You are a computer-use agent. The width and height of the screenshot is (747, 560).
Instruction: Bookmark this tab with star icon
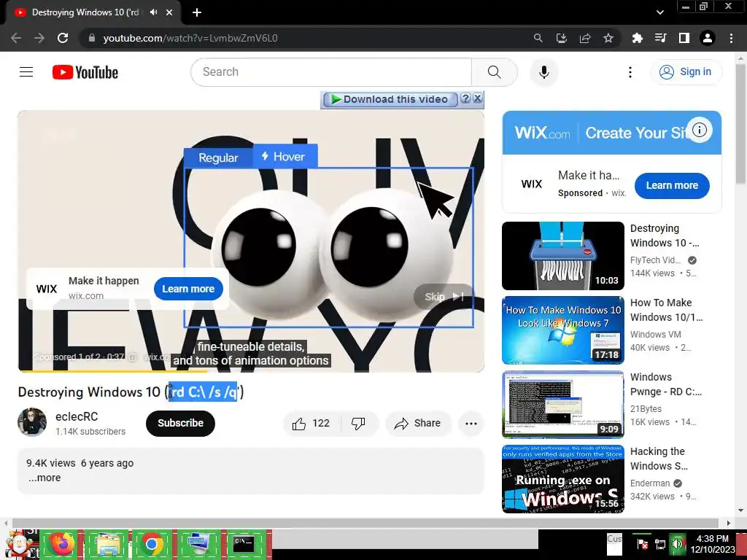(608, 38)
